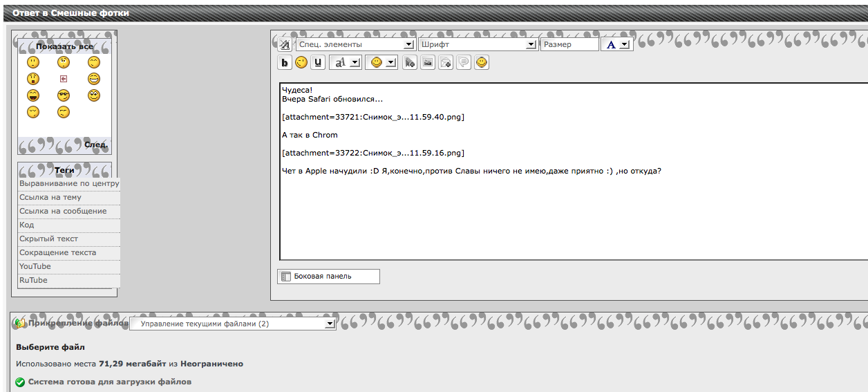Open the Спец. элементы dropdown

[x=355, y=44]
